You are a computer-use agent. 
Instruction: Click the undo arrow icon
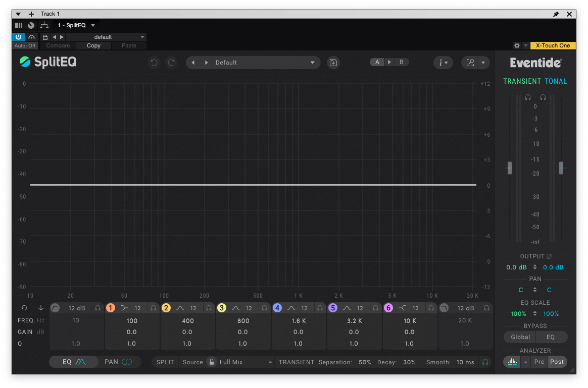(x=154, y=62)
